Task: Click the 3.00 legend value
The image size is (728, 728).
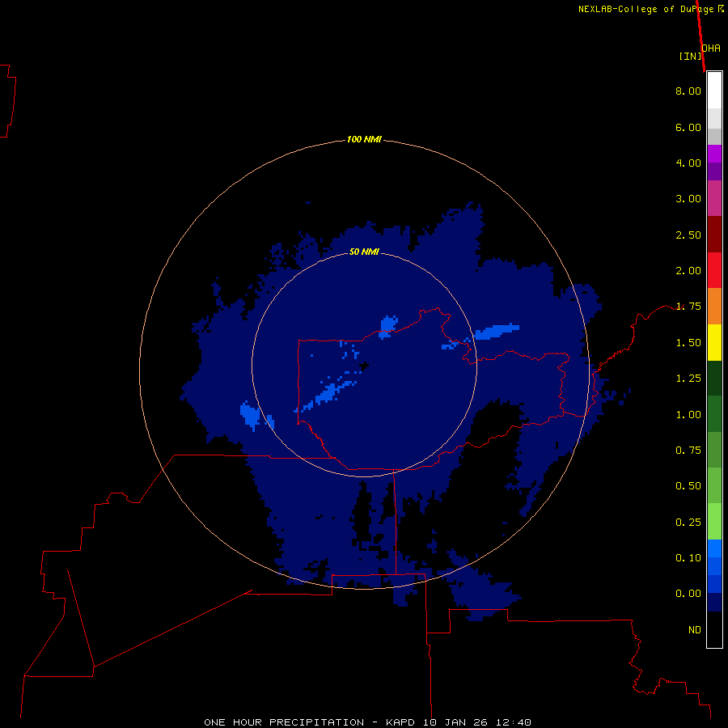Action: pos(688,199)
